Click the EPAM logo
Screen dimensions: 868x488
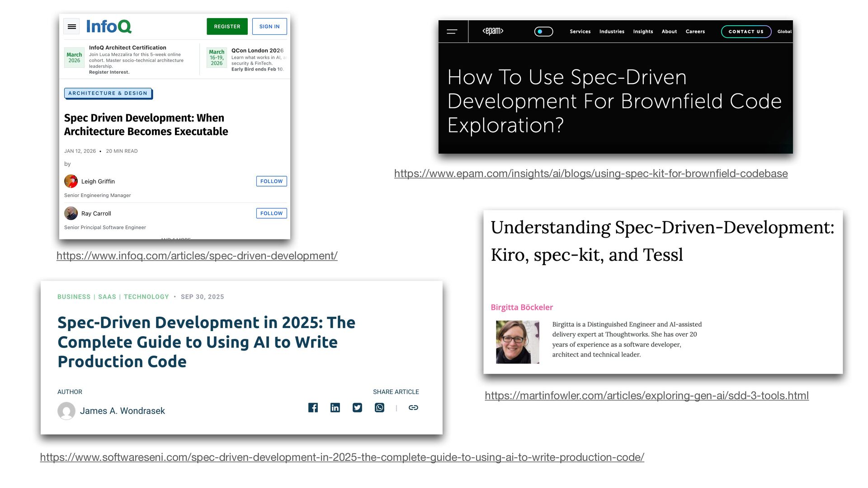pos(493,31)
